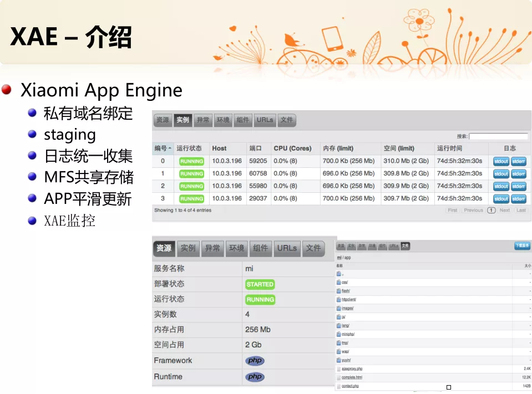View stdout log for instance 3
The width and height of the screenshot is (532, 394).
click(x=501, y=199)
